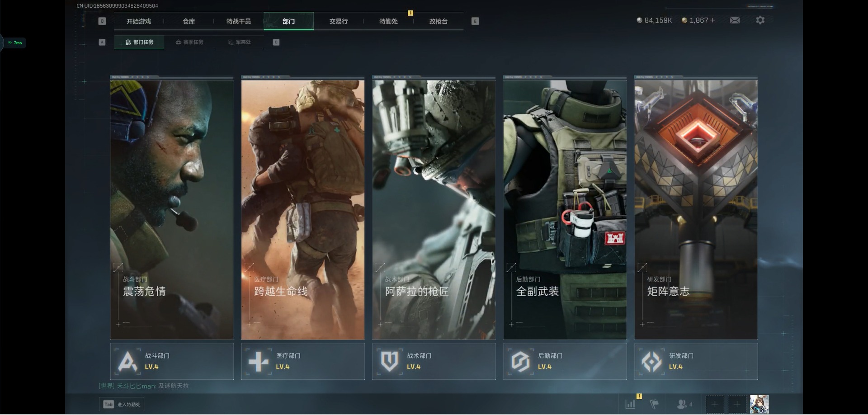Click the 84,159K currency balance
The height and width of the screenshot is (415, 868).
(654, 20)
